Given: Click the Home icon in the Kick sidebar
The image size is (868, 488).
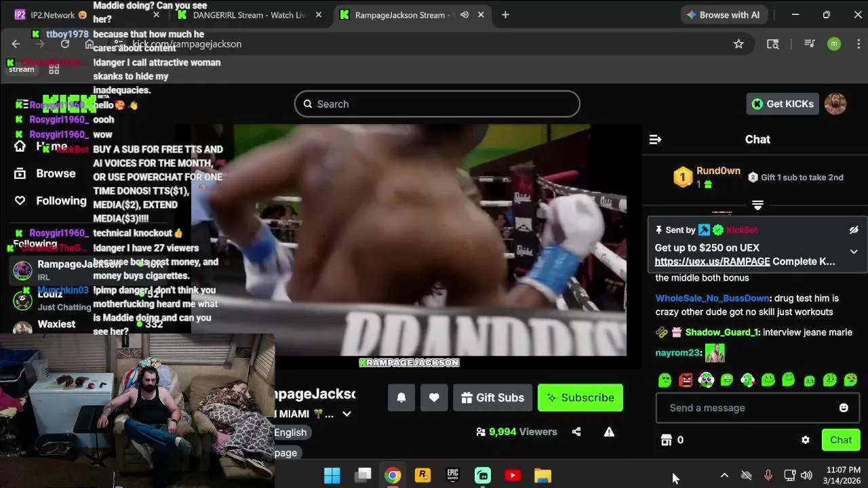Looking at the screenshot, I should point(20,146).
